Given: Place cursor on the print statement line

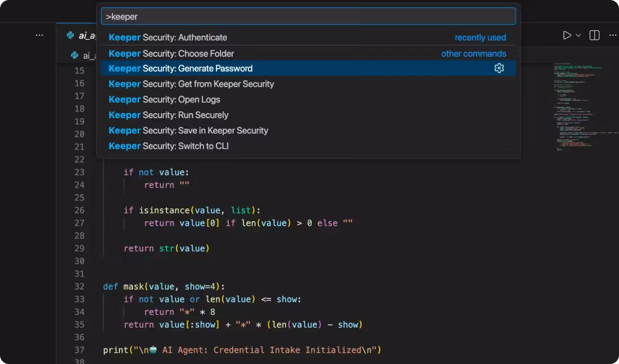Looking at the screenshot, I should [x=241, y=350].
